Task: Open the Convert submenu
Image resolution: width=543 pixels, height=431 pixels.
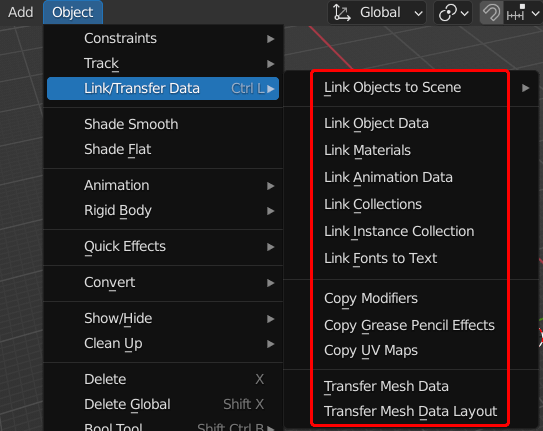Action: [x=163, y=282]
